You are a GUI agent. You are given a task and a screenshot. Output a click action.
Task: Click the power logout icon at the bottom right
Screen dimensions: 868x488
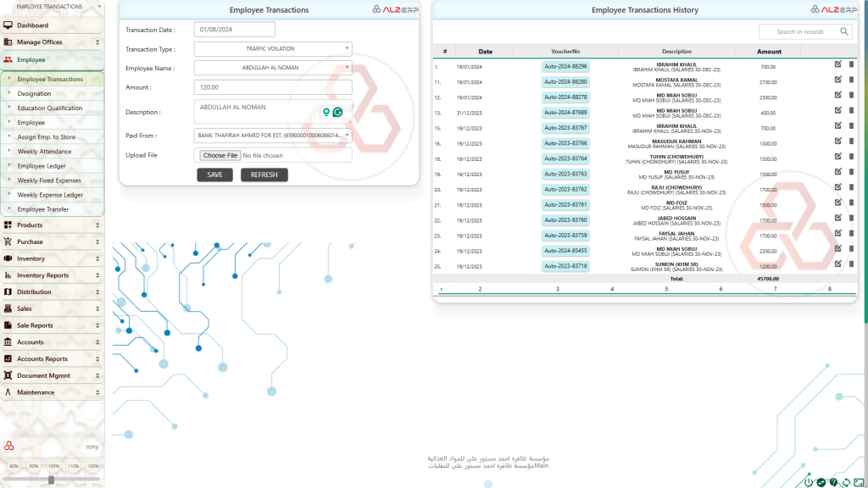809,482
